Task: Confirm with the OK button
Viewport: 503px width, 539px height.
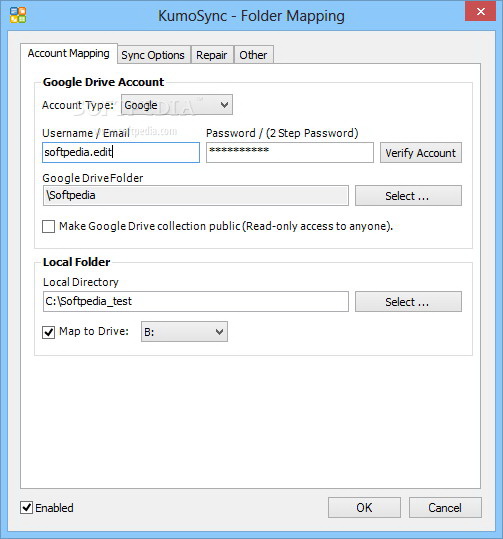Action: (364, 507)
